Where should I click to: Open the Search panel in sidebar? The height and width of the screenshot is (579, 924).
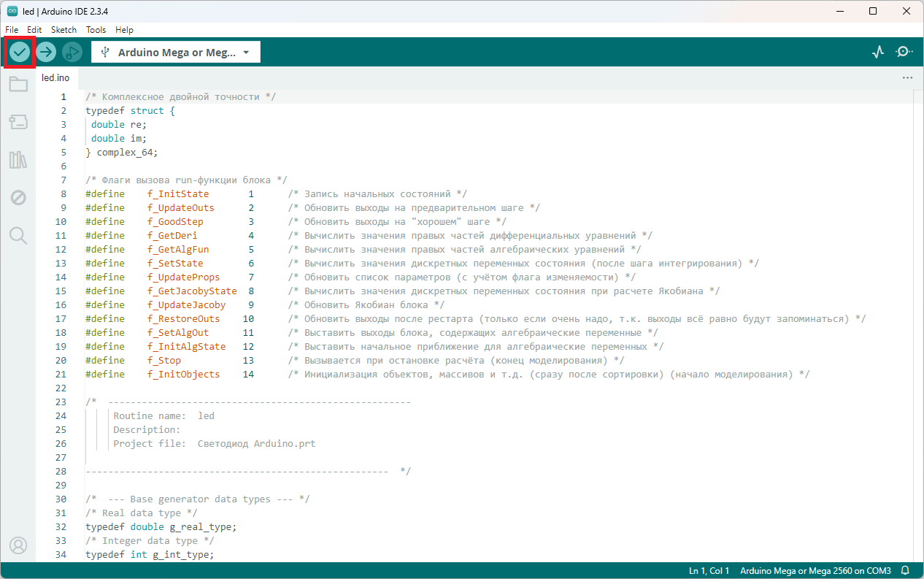click(x=18, y=235)
